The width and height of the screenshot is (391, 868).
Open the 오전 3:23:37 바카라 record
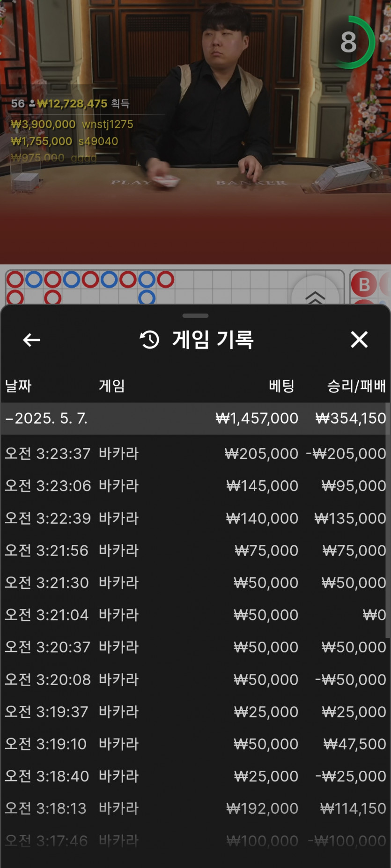(x=195, y=454)
